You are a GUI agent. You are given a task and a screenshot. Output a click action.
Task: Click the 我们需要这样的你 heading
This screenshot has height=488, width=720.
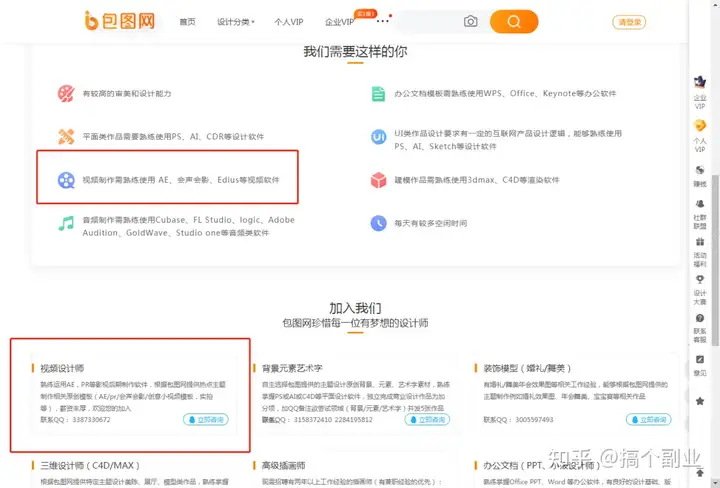(x=355, y=51)
